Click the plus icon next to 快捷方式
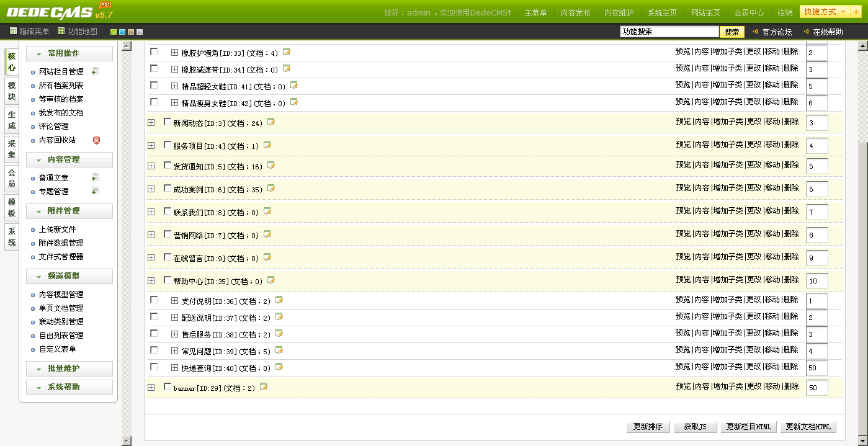Viewport: 868px width, 446px height. click(856, 12)
